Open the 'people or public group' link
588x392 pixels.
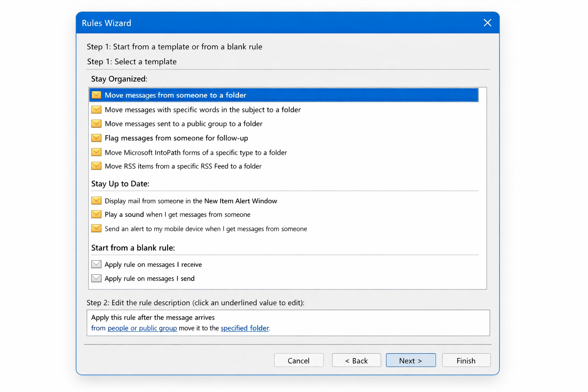pos(142,328)
